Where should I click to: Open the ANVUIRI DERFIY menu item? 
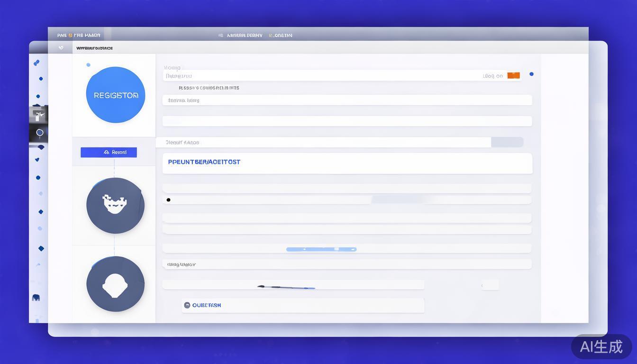pyautogui.click(x=244, y=35)
